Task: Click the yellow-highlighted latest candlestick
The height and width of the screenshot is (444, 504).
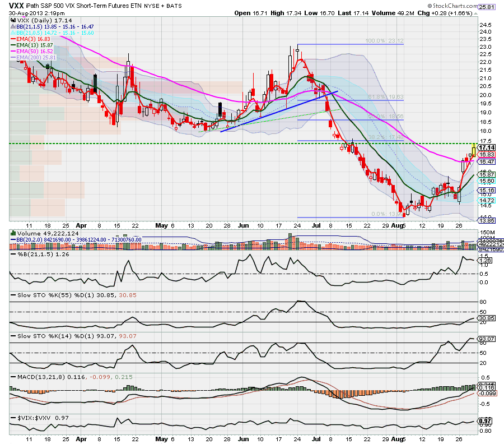Action: point(474,150)
